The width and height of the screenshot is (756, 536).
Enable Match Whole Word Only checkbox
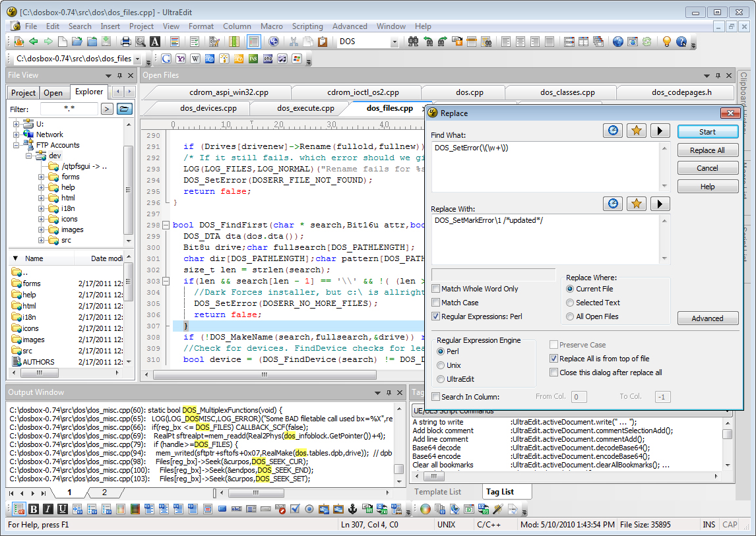point(436,289)
